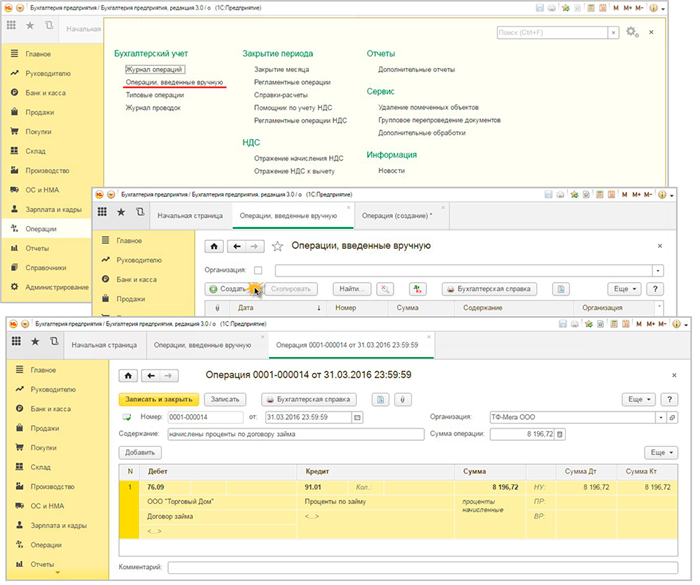Open history icon in top window toolbar
Viewport: 700px width, 585px height.
(x=49, y=25)
